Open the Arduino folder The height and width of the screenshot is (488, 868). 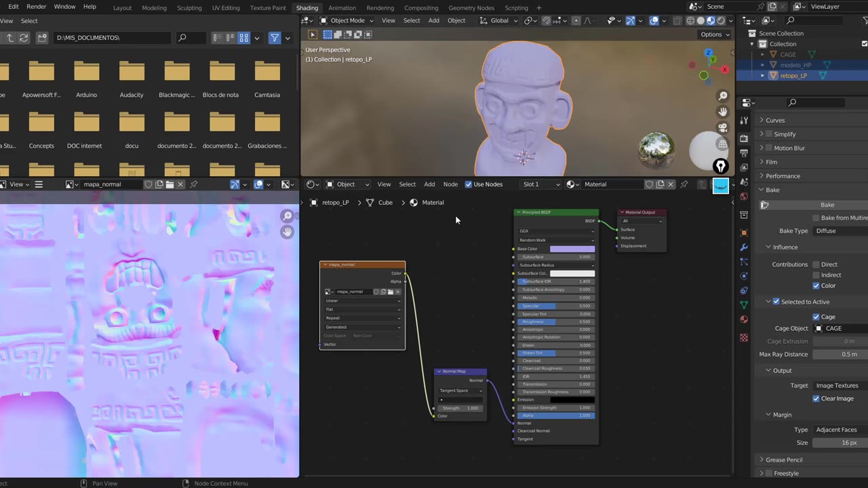(x=87, y=79)
